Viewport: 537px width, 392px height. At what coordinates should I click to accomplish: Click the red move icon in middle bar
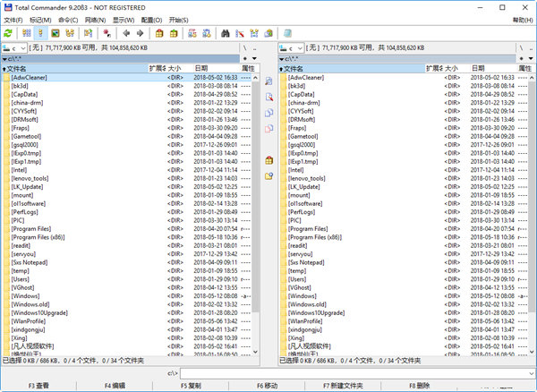[x=268, y=129]
